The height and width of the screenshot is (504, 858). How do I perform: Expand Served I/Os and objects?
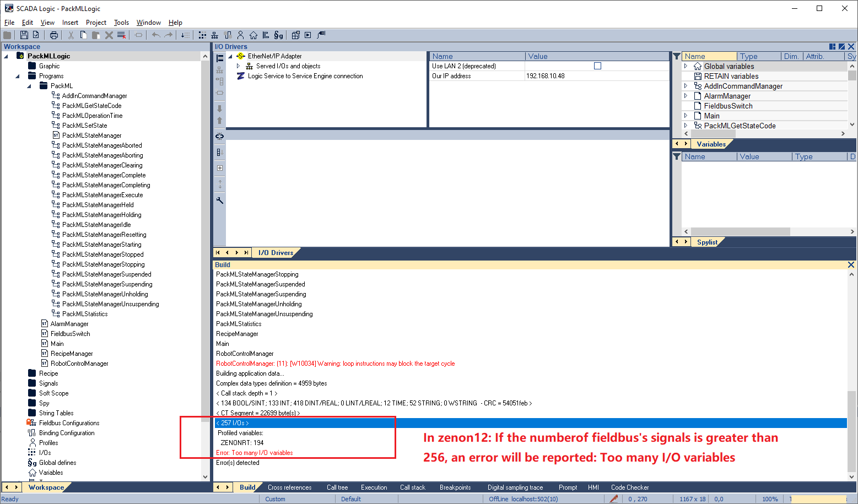(x=239, y=66)
